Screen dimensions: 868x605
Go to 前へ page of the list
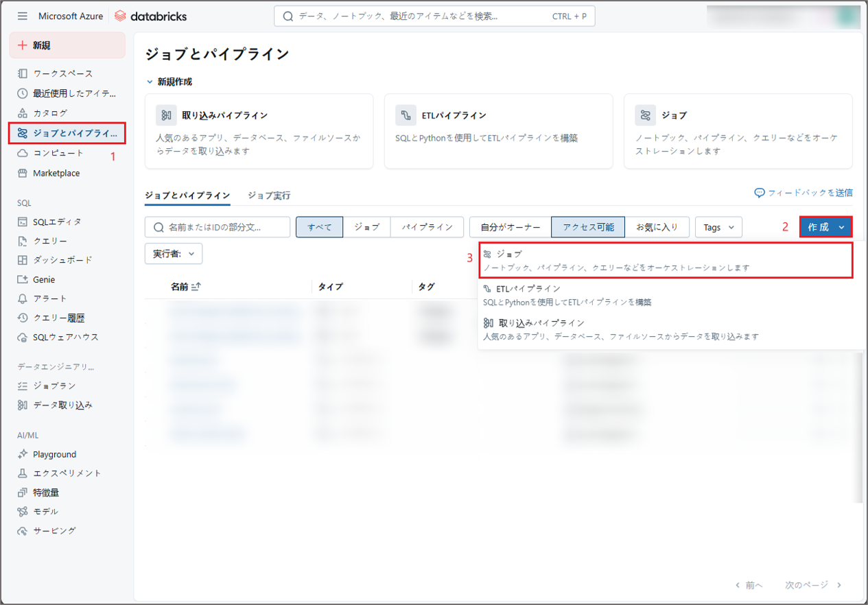click(749, 585)
